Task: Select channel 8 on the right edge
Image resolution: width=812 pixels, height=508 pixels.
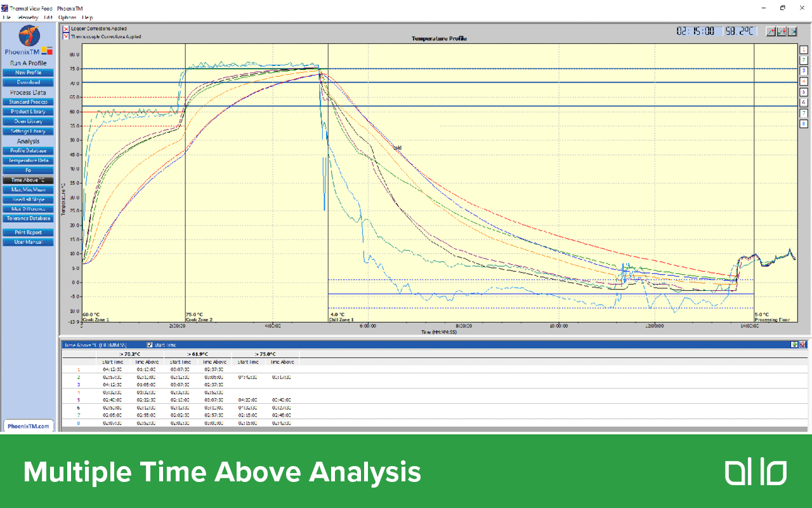Action: pos(804,124)
